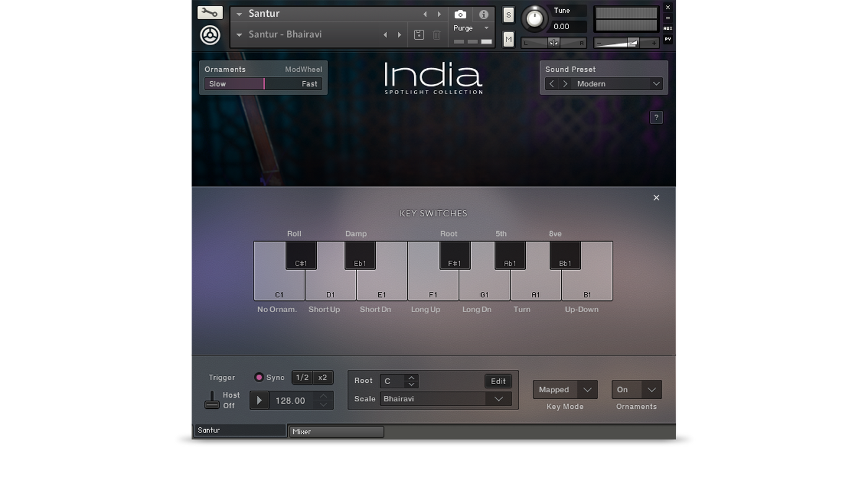Trigger the 5th key switch Ab1
This screenshot has width=868, height=498.
click(x=510, y=255)
